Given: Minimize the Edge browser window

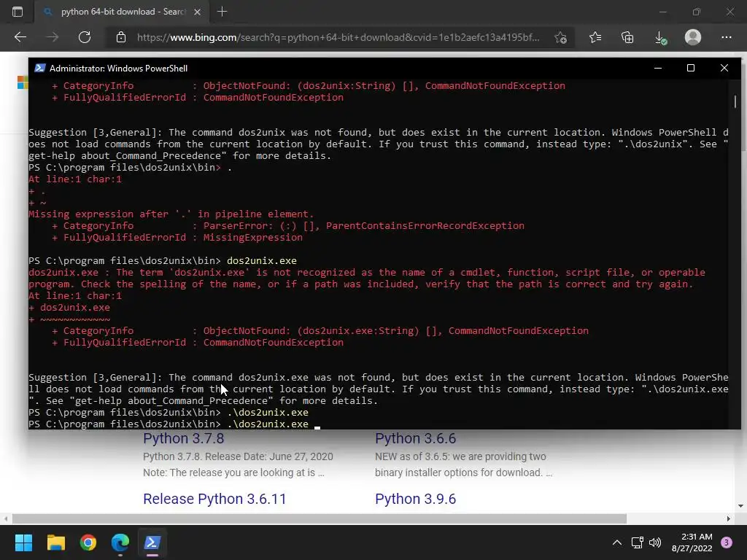Looking at the screenshot, I should (x=662, y=12).
